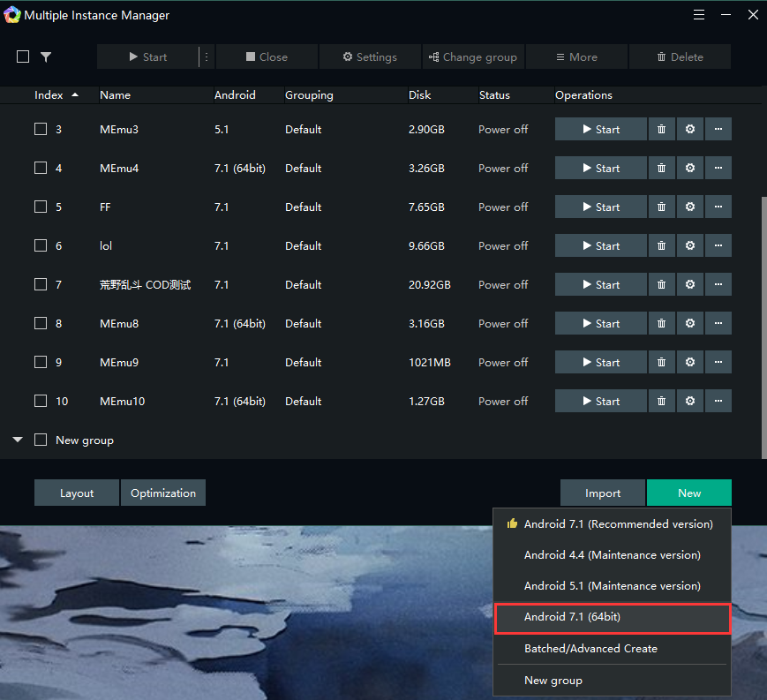767x700 pixels.
Task: Start the MEmu9 instance
Action: (x=600, y=363)
